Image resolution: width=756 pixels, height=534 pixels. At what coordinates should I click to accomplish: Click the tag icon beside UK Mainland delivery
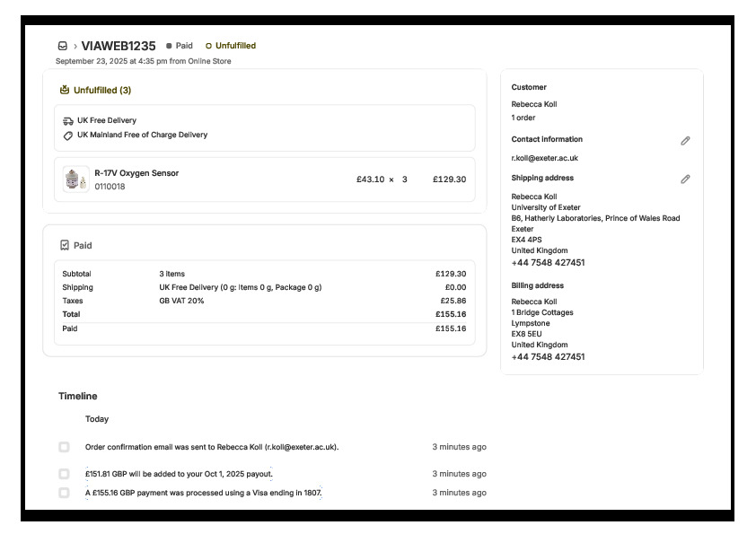tap(68, 136)
